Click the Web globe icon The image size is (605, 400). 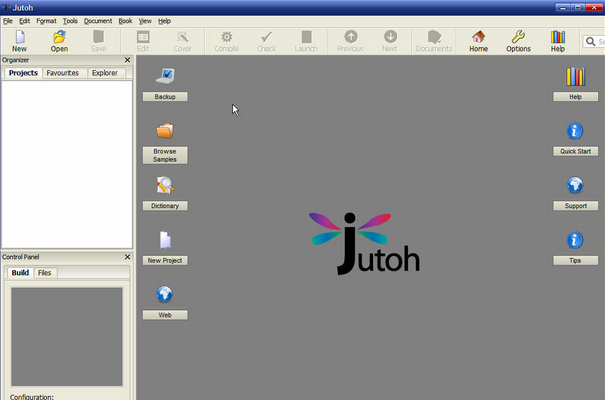click(164, 294)
